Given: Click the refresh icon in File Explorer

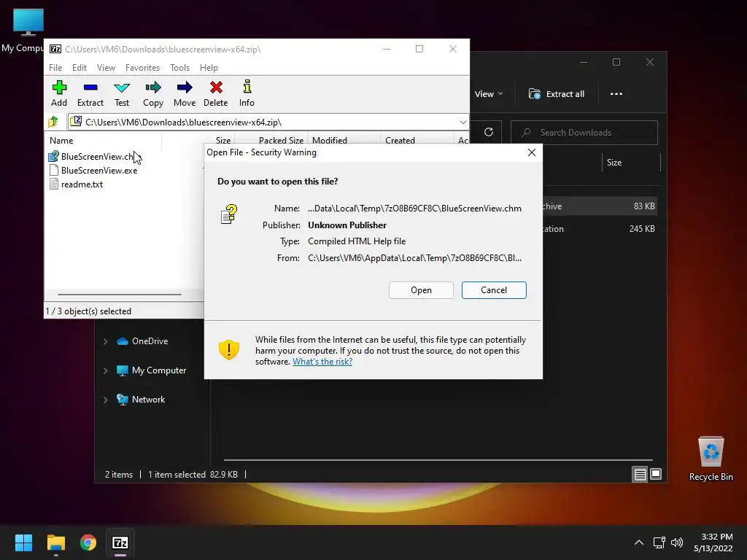Looking at the screenshot, I should point(489,132).
